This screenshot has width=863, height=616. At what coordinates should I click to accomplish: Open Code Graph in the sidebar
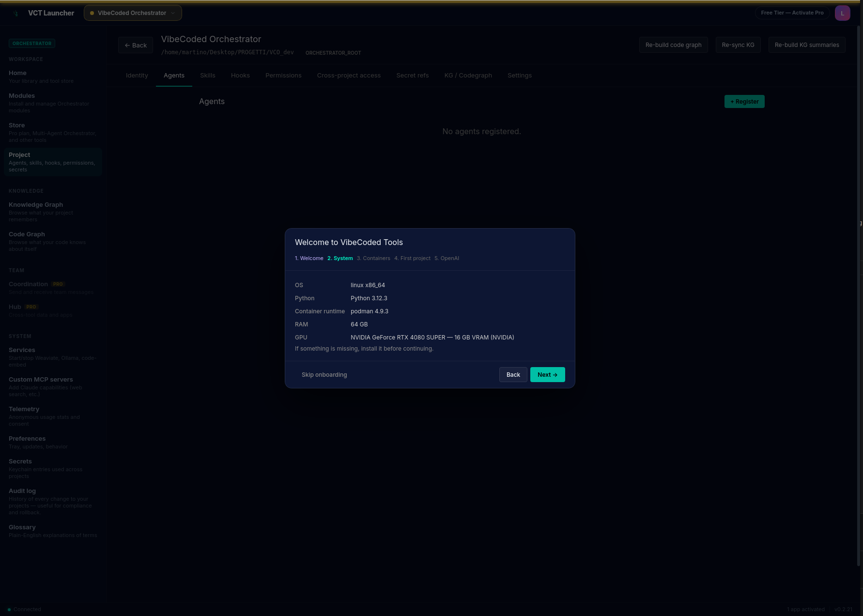(53, 241)
